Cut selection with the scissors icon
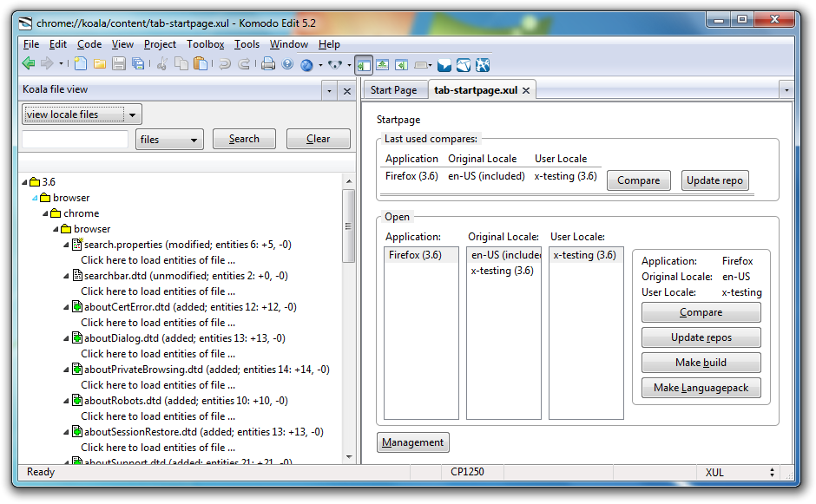This screenshot has width=816, height=504. coord(161,64)
